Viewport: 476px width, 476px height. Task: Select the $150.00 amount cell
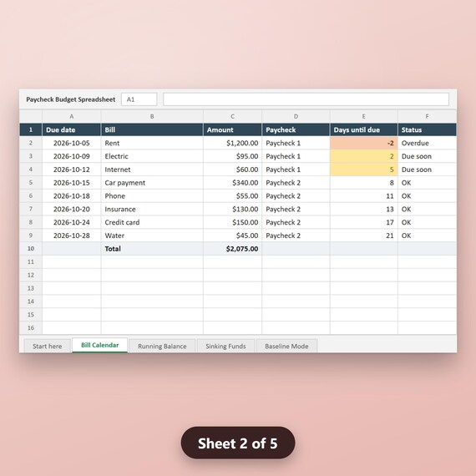coord(232,222)
